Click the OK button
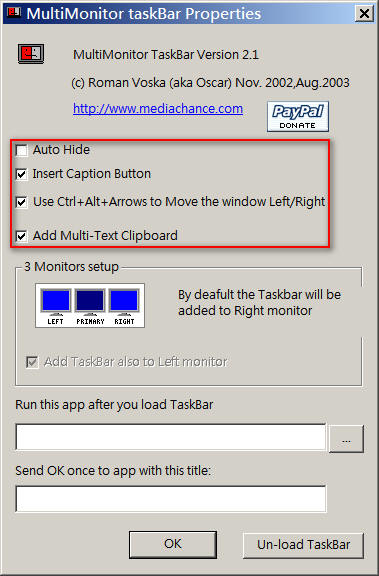The image size is (379, 576). click(x=173, y=544)
